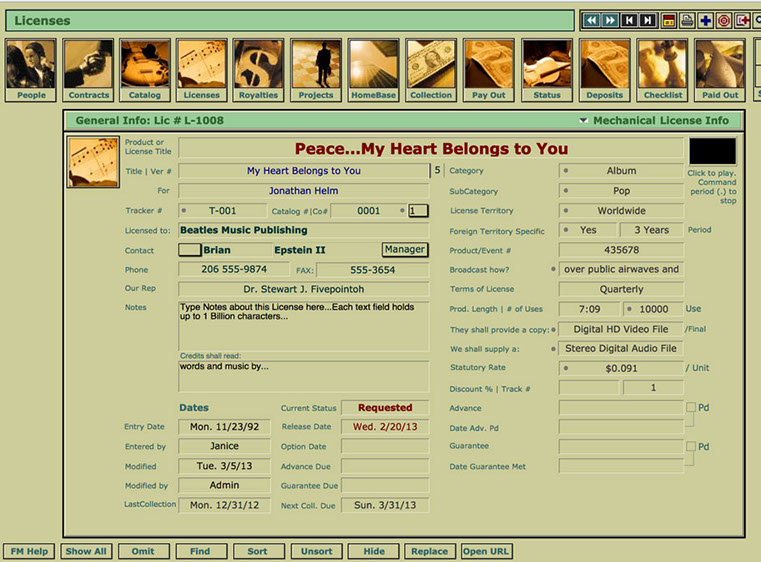Open the Contracts module
The width and height of the screenshot is (761, 562).
[88, 70]
